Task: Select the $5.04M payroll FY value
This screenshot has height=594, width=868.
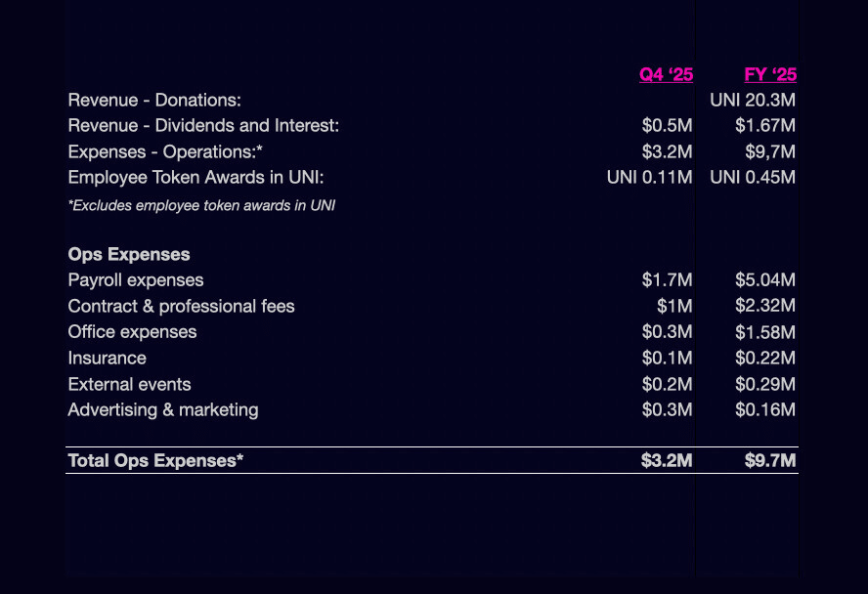Action: (765, 280)
